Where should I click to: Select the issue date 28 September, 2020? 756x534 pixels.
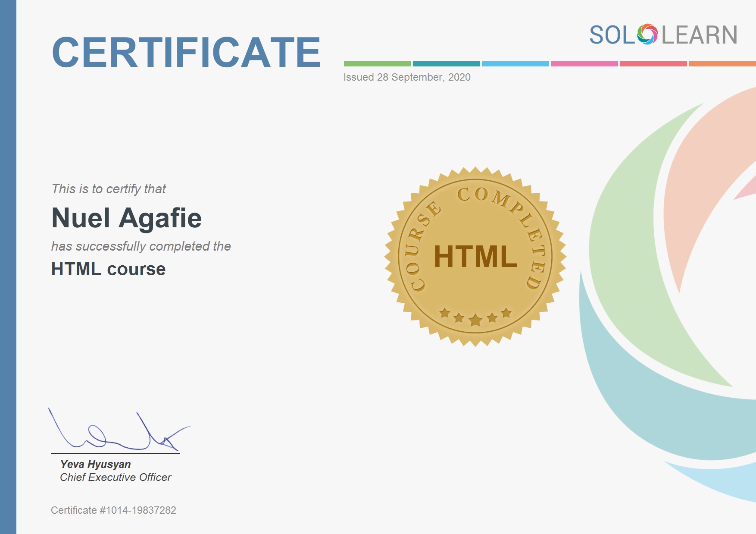coord(405,78)
